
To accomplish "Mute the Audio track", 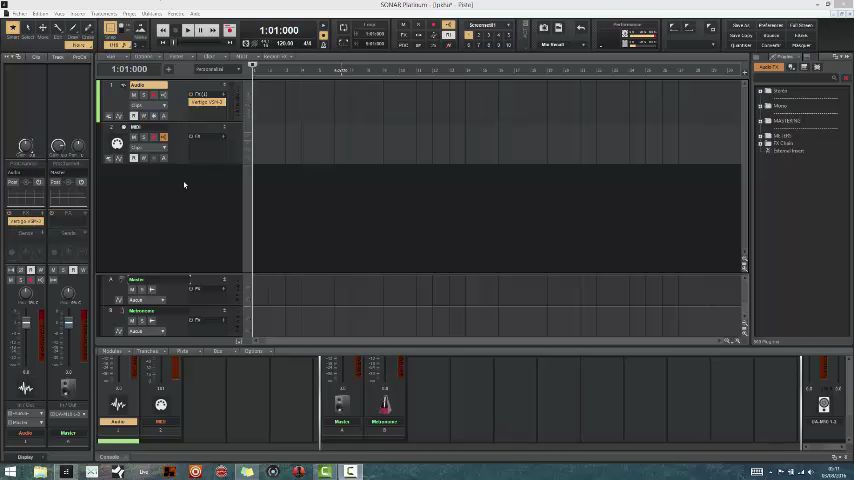I will [134, 95].
